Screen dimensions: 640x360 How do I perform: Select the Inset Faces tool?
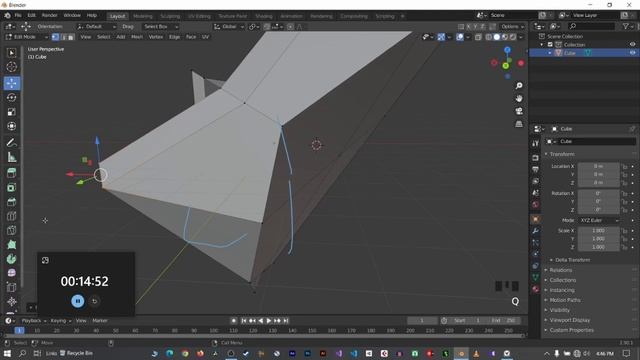(11, 188)
